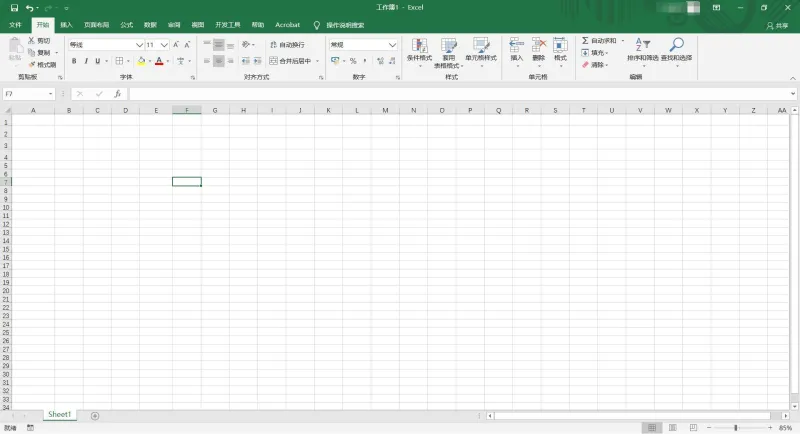The height and width of the screenshot is (434, 800).
Task: Click the Fill button in the editing group
Action: click(x=594, y=53)
